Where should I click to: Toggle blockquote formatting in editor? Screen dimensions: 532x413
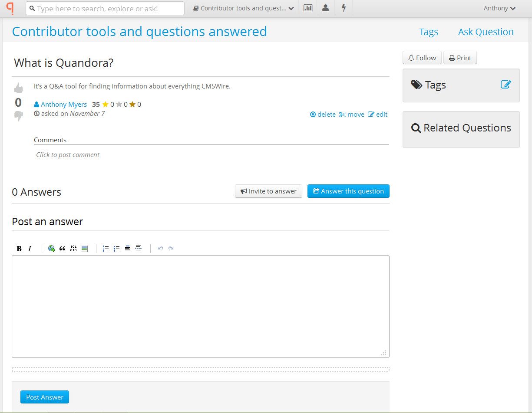[63, 249]
